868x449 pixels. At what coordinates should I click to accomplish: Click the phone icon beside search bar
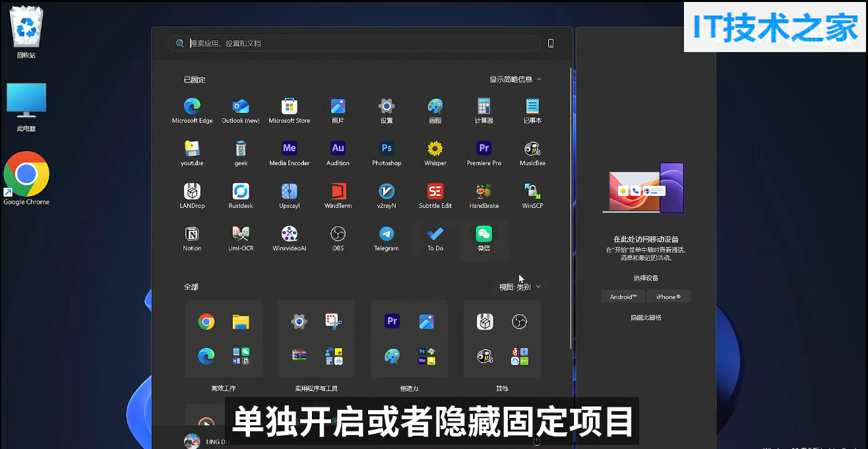tap(551, 43)
